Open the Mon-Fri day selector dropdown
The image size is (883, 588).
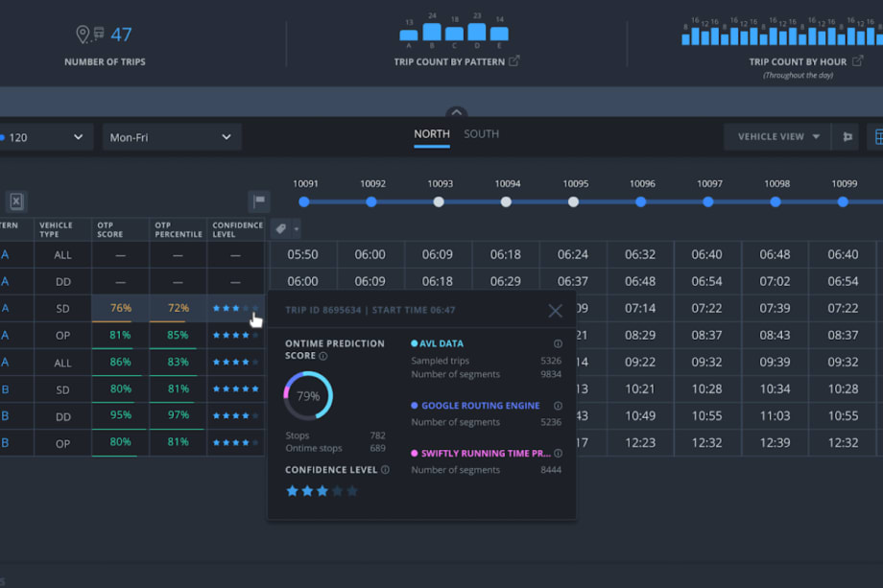tap(171, 137)
